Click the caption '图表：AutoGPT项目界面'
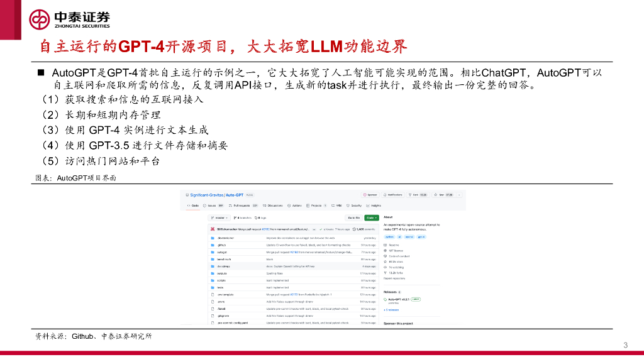Viewport: 644px width, 362px height. (x=75, y=178)
